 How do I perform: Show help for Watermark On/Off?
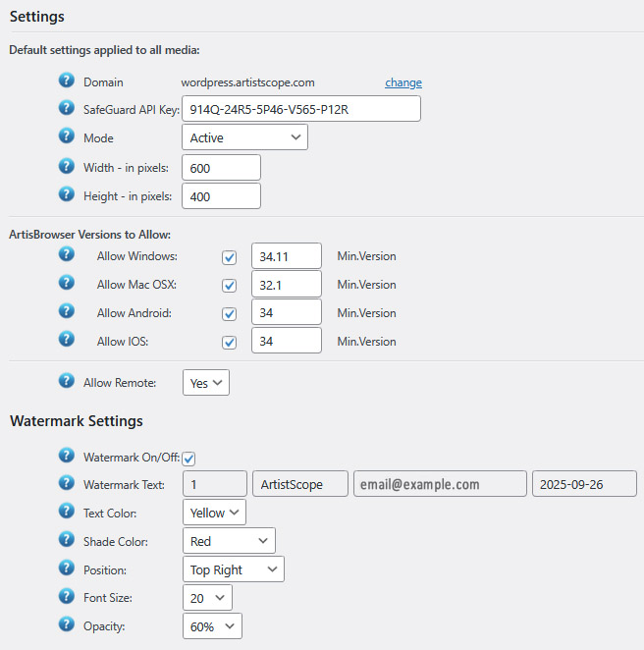point(67,455)
